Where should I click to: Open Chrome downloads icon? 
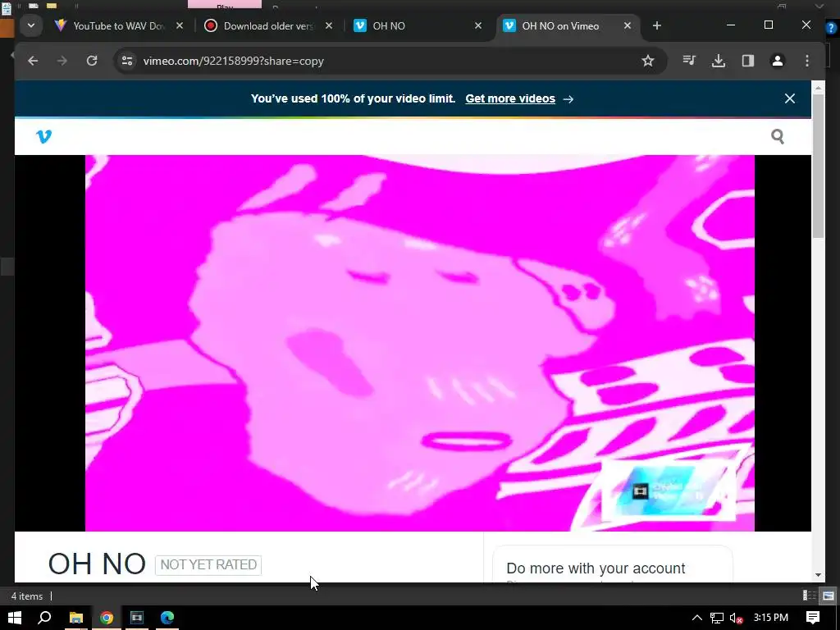click(x=719, y=61)
